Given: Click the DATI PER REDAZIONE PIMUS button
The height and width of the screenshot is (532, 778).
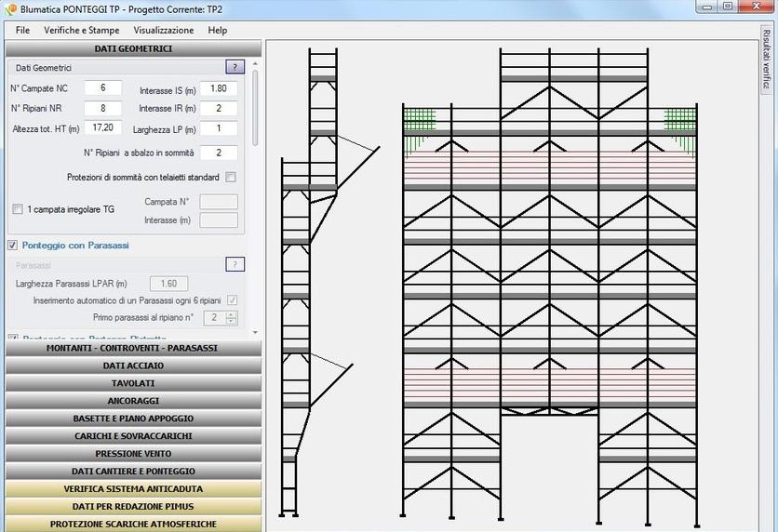Looking at the screenshot, I should tap(132, 507).
